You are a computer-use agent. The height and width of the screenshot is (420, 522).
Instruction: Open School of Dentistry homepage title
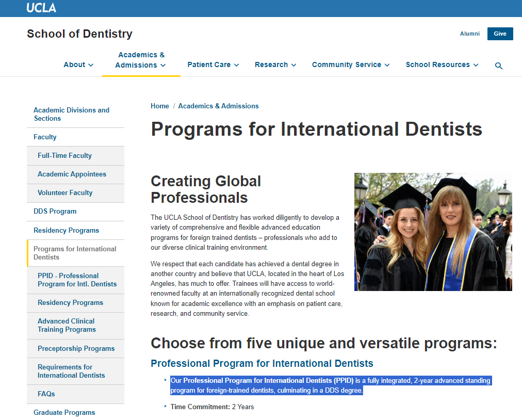[79, 34]
